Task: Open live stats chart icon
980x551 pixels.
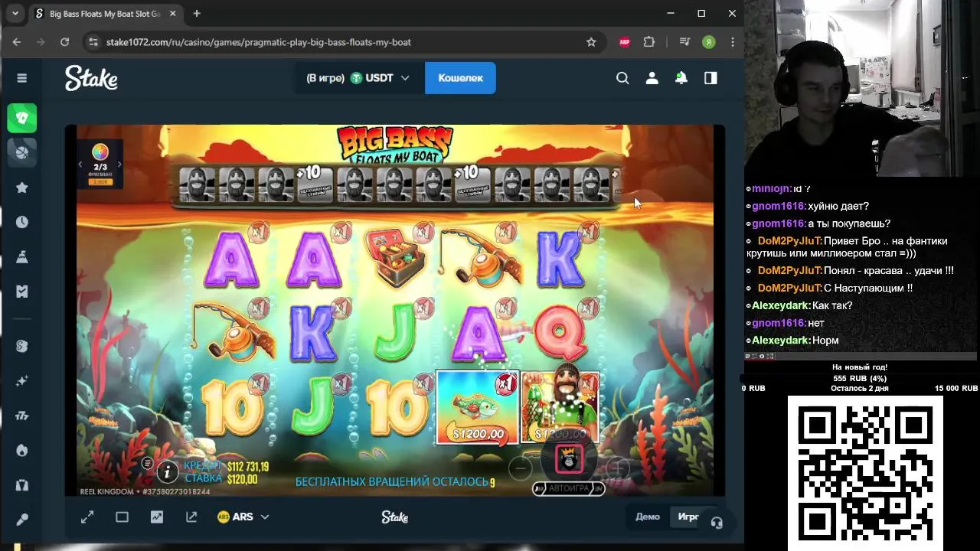Action: click(x=157, y=517)
